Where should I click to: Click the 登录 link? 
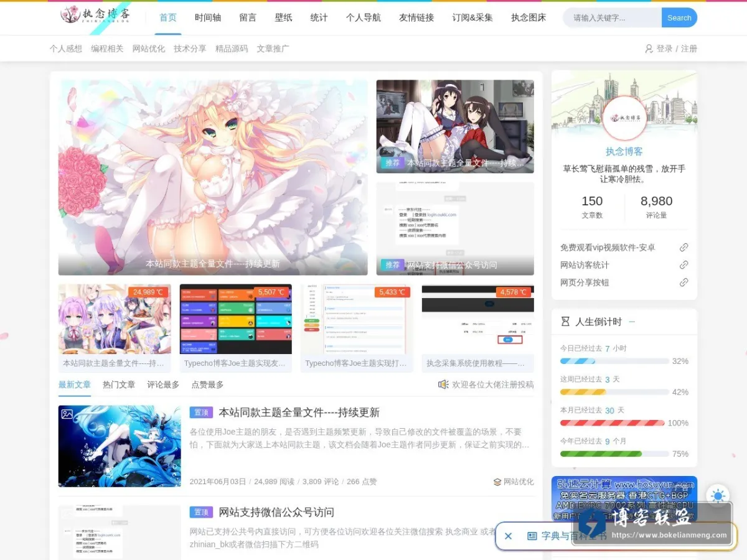(x=664, y=49)
